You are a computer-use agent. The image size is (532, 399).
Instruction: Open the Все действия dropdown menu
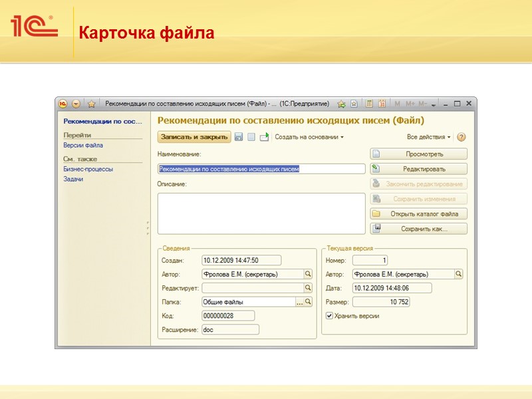[x=428, y=137]
